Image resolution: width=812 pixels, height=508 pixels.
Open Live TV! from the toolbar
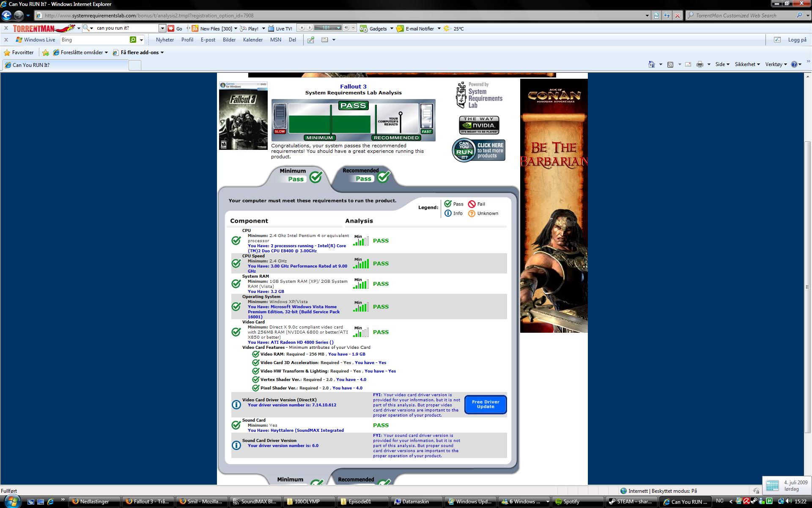(x=280, y=28)
